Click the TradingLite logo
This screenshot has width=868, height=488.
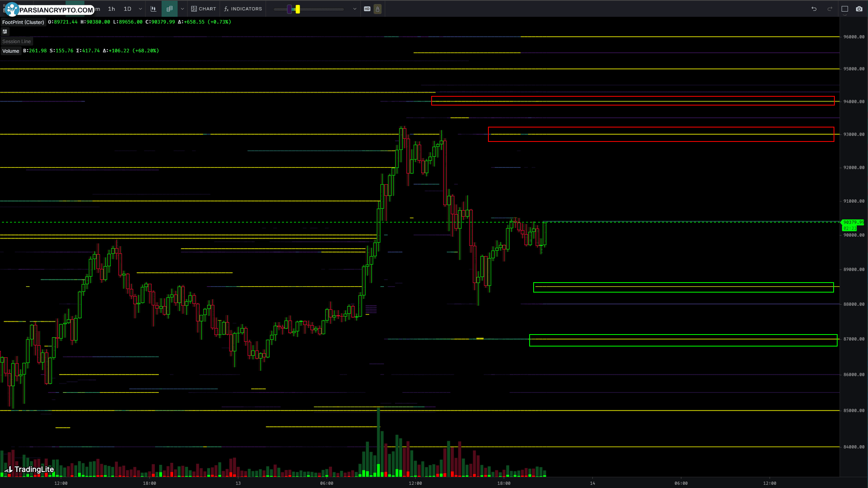click(29, 470)
